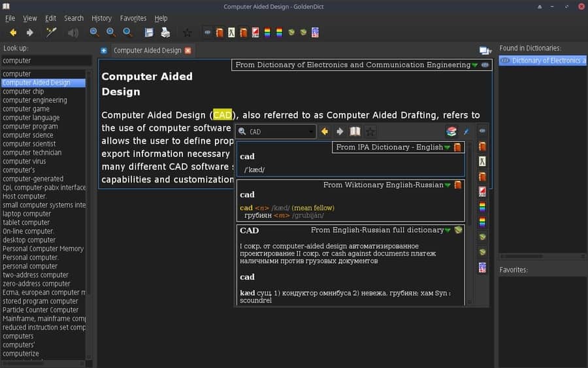This screenshot has height=368, width=588.
Task: Toggle the eye icon in popup dictionary sidebar
Action: coord(482,131)
